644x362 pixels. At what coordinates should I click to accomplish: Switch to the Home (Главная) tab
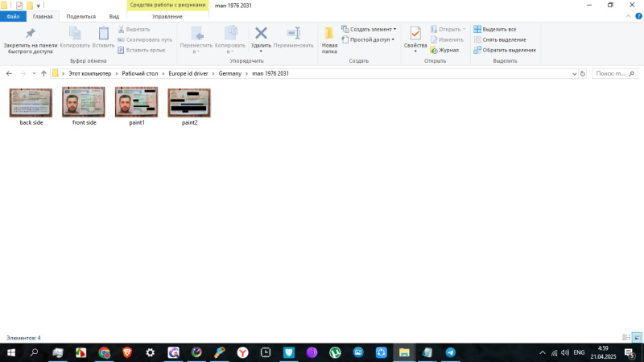(x=43, y=16)
